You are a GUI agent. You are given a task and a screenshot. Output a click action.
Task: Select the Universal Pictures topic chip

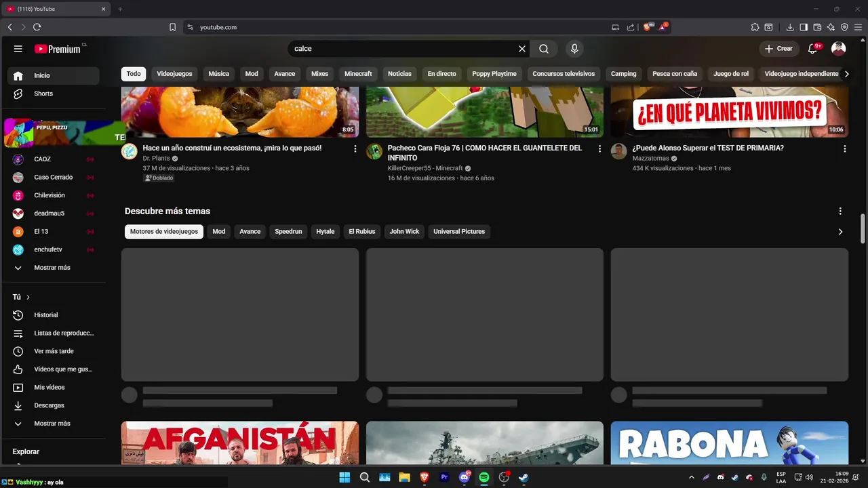pos(459,232)
